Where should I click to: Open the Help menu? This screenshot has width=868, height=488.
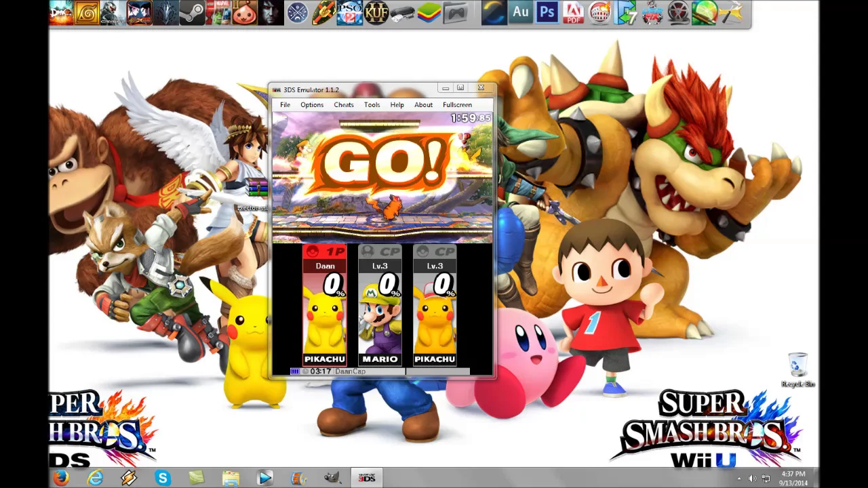pyautogui.click(x=397, y=105)
